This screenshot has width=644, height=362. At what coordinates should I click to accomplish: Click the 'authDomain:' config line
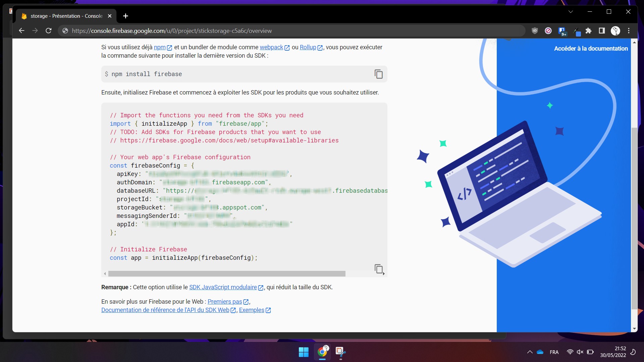click(194, 182)
